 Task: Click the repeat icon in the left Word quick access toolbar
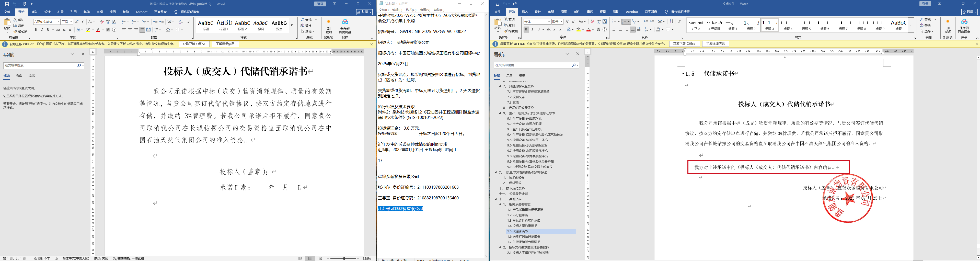pyautogui.click(x=25, y=4)
